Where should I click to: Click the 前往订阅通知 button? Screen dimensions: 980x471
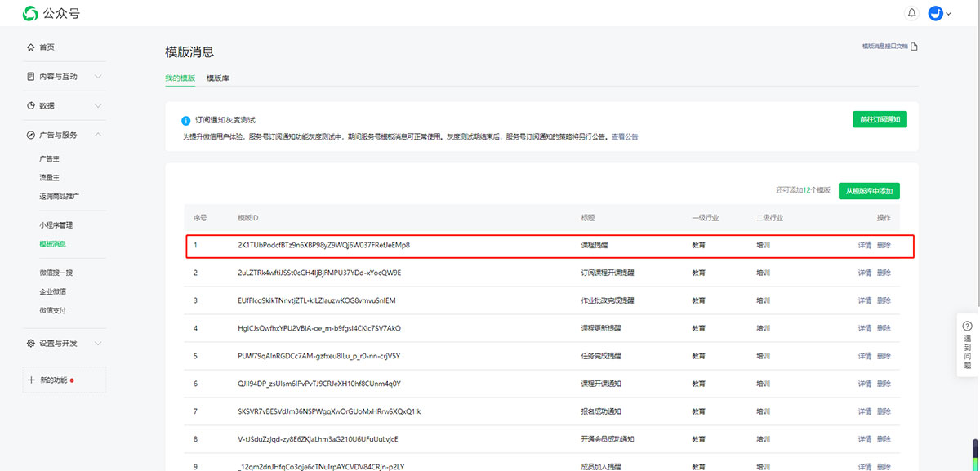(880, 119)
